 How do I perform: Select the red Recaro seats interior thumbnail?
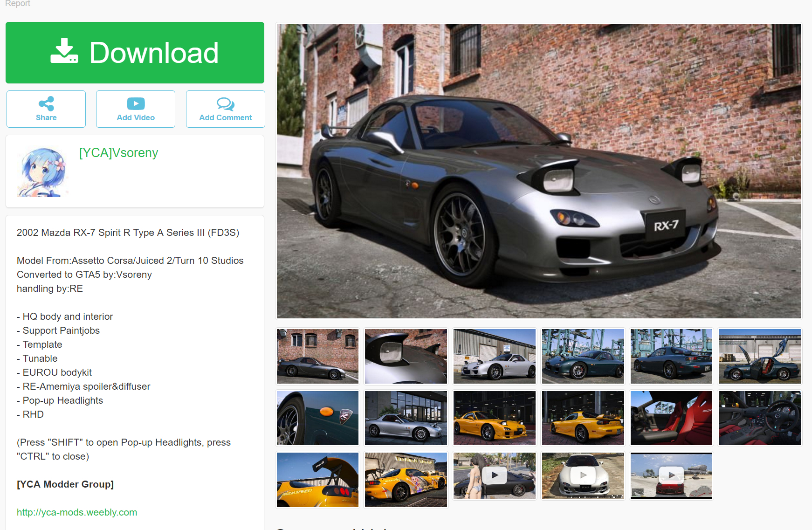click(x=671, y=418)
